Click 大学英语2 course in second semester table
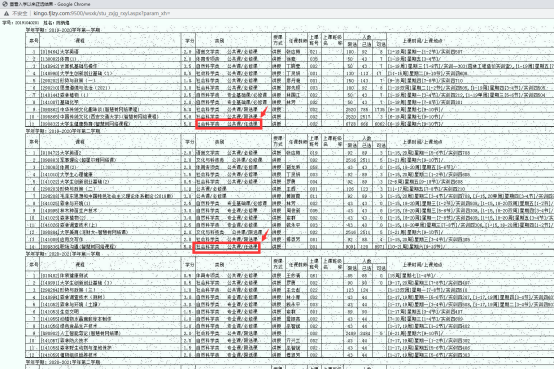The width and height of the screenshot is (554, 369). pyautogui.click(x=61, y=153)
